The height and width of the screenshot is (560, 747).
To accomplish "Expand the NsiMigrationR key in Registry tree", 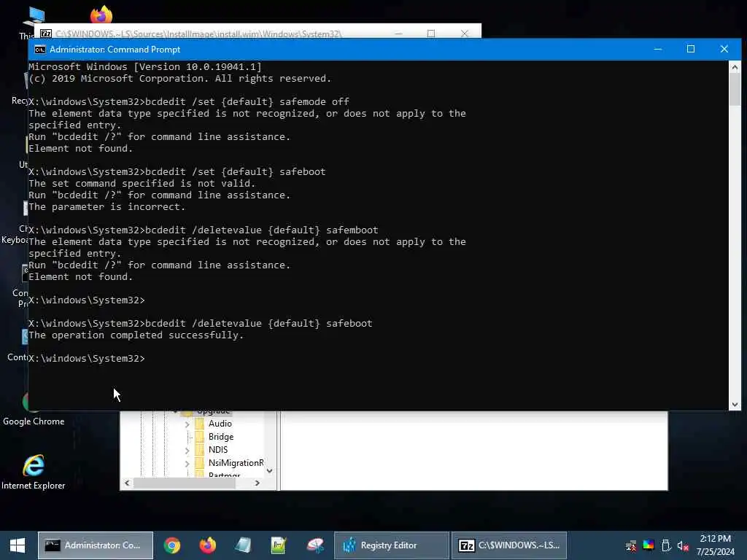I will tap(187, 463).
